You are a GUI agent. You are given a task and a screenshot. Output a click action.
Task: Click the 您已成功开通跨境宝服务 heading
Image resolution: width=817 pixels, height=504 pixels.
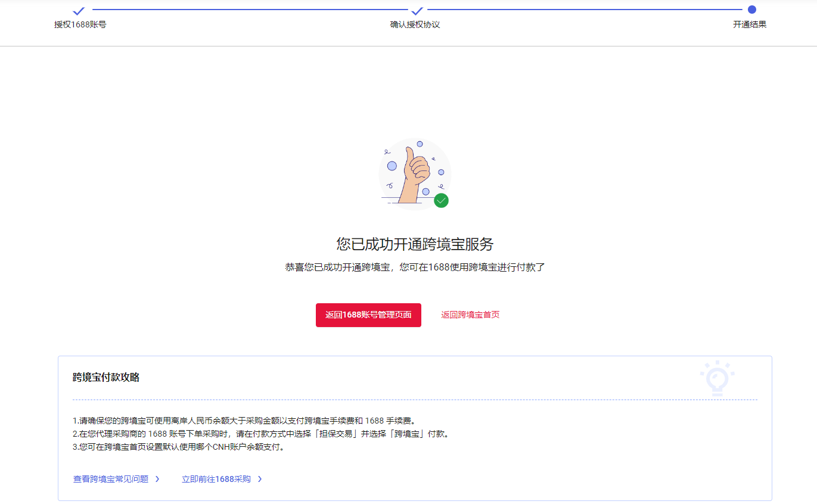pos(415,244)
